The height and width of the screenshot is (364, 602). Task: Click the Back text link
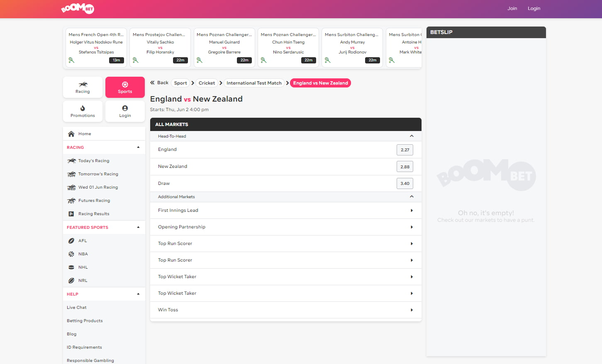click(x=163, y=83)
